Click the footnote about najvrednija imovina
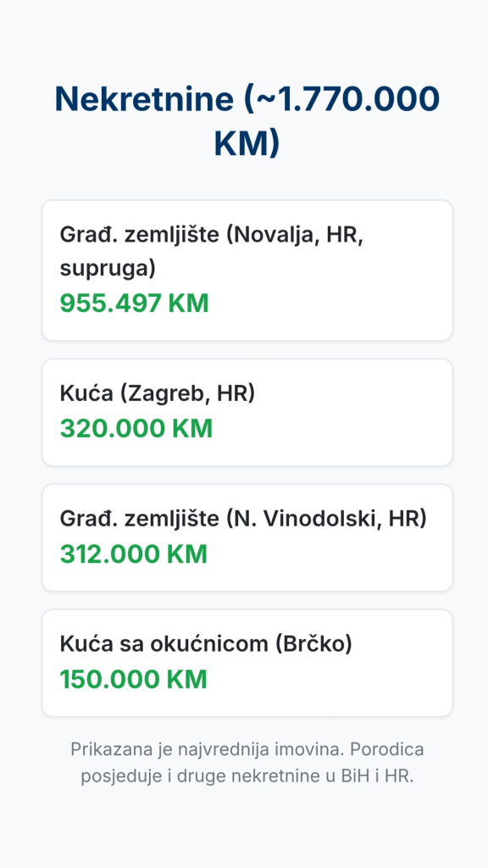 247,762
